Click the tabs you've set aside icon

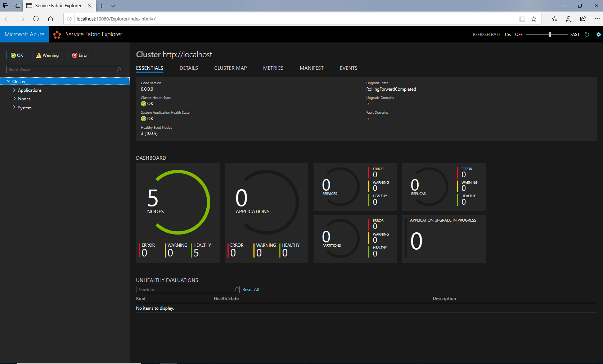(6, 6)
